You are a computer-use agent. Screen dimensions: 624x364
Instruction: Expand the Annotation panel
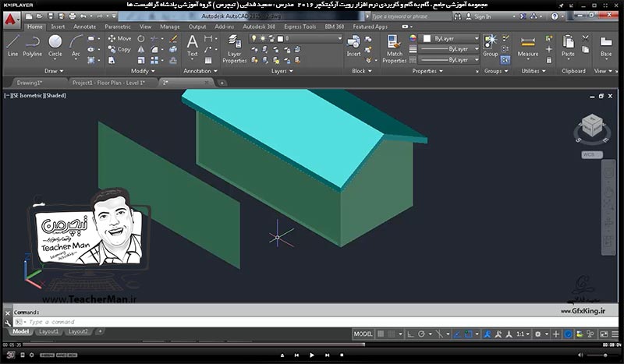pos(200,71)
